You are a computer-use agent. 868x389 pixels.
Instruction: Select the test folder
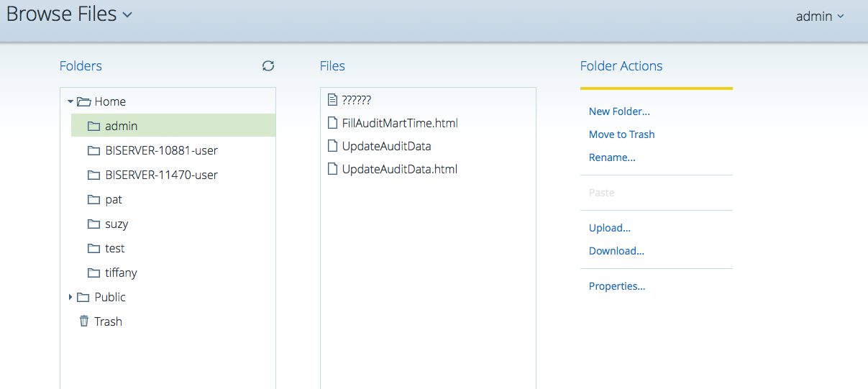coord(114,248)
